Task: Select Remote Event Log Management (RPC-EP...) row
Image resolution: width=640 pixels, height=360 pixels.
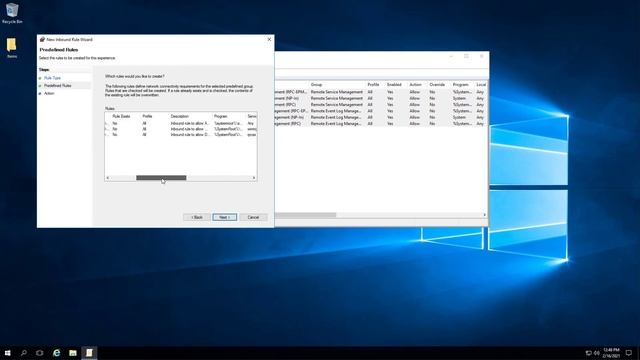Action: [381, 111]
